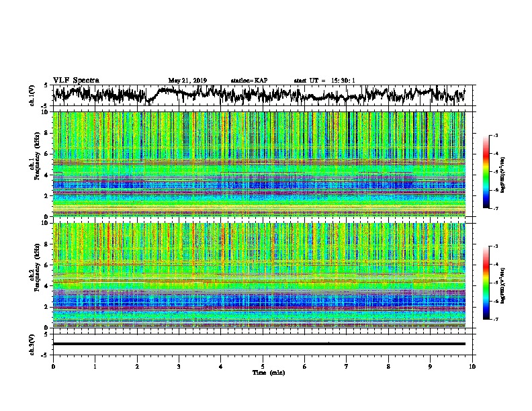Click the '-3' label on ch.2 colorbar
The height and width of the screenshot is (411, 532).
click(496, 246)
